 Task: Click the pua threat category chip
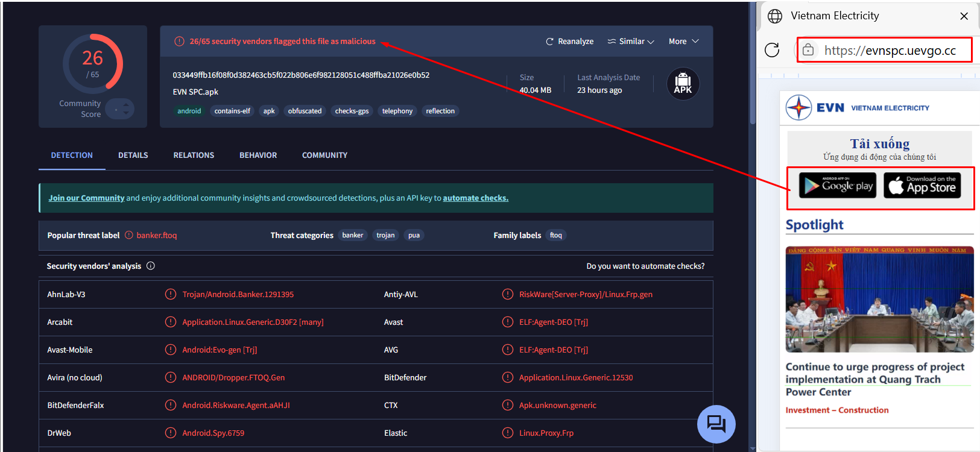point(414,236)
